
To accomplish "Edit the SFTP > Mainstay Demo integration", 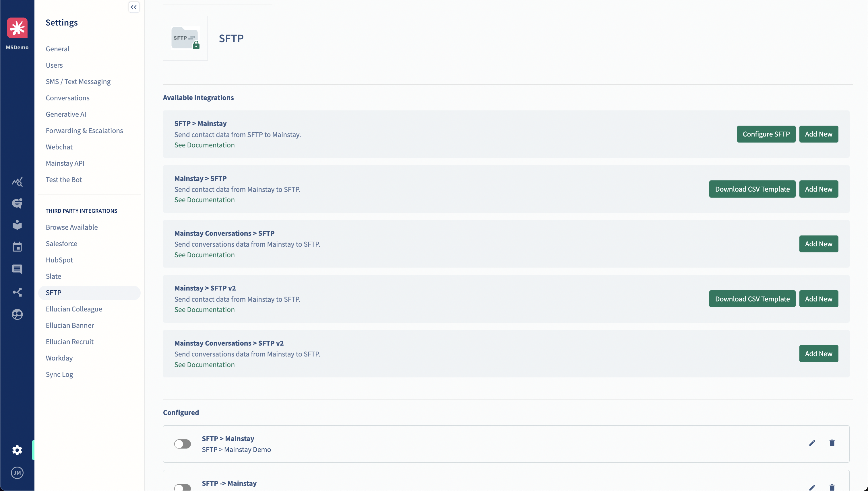I will (812, 443).
